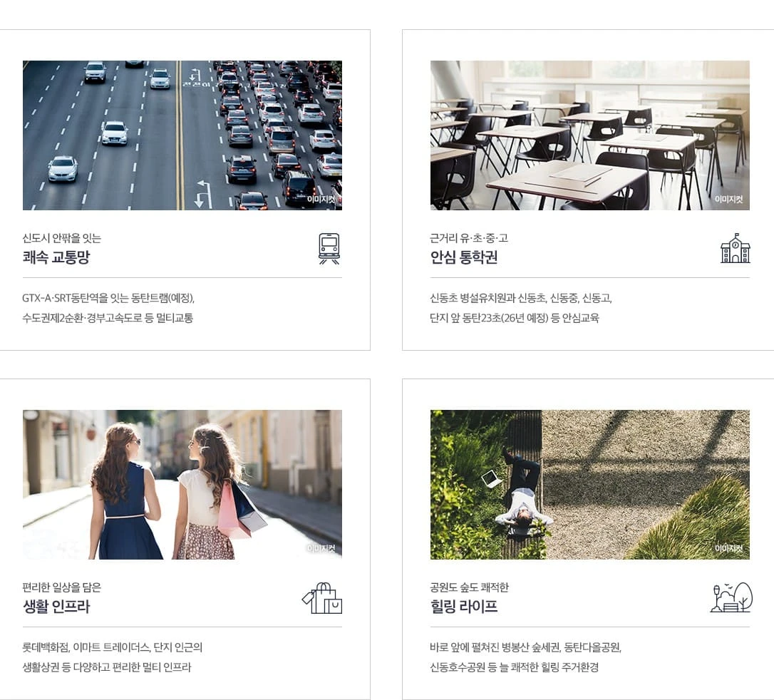Open the traffic highway photo
The width and height of the screenshot is (774, 700).
[182, 135]
